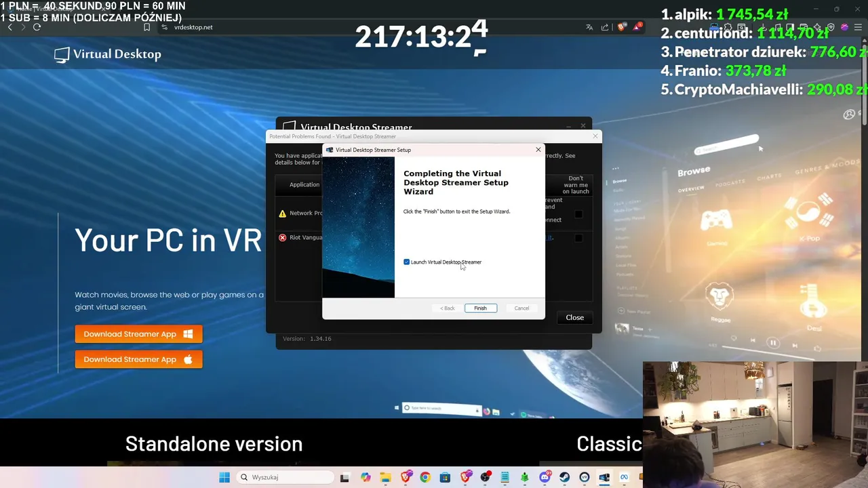Image resolution: width=868 pixels, height=488 pixels.
Task: Go forward in the browser
Action: 23,27
